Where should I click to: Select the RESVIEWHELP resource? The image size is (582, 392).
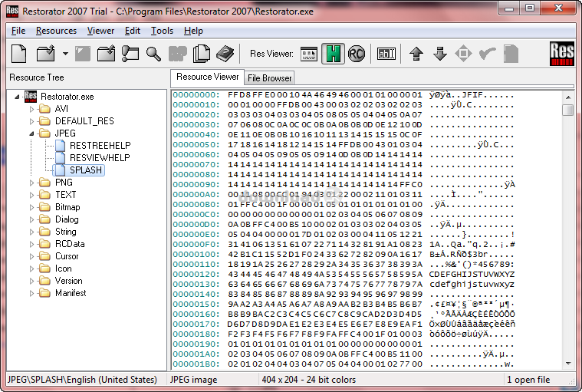click(x=100, y=158)
